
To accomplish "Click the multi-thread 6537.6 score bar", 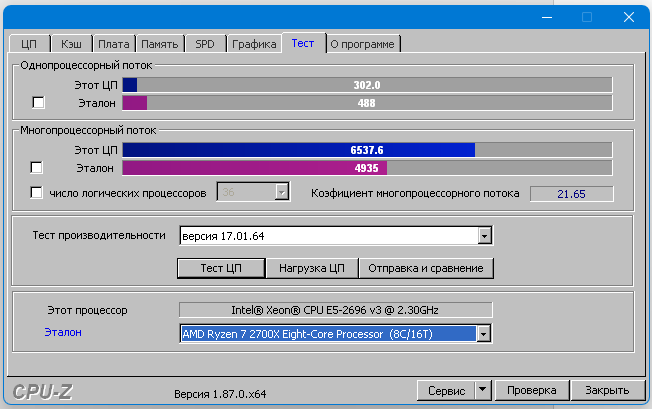I will click(367, 150).
